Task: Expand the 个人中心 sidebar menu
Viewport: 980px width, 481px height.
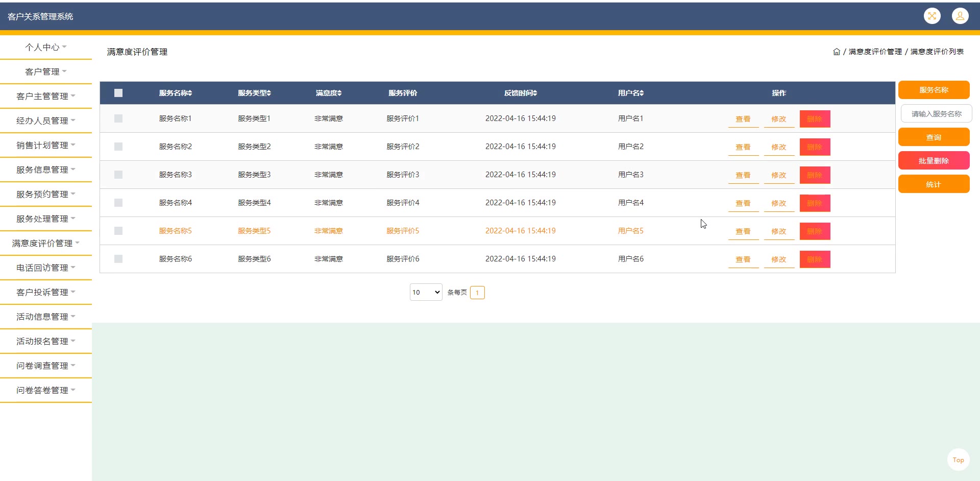Action: click(46, 47)
